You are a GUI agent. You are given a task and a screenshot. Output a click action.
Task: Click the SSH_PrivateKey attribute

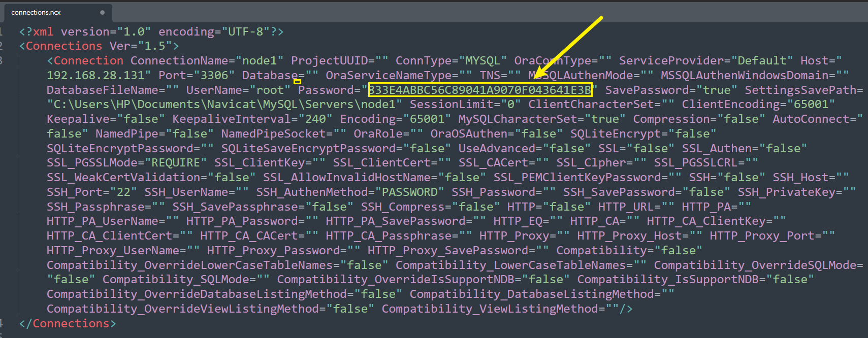[x=797, y=192]
